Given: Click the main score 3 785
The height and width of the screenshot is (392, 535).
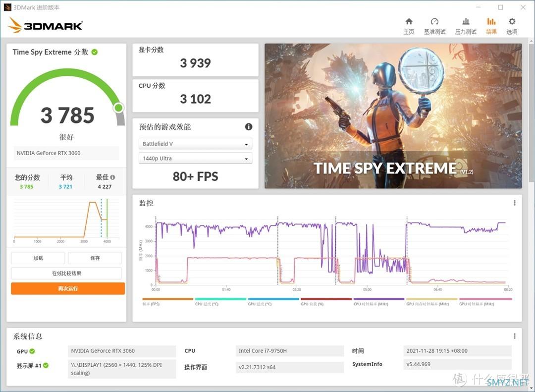Looking at the screenshot, I should pyautogui.click(x=67, y=115).
